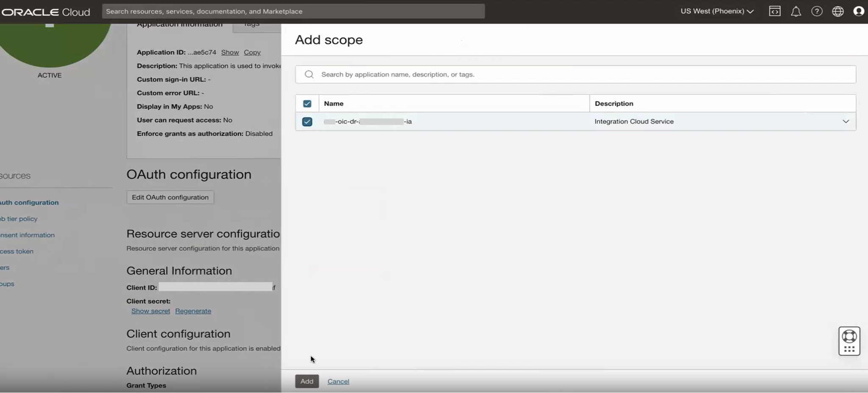
Task: Open the floating help widget
Action: tap(849, 341)
